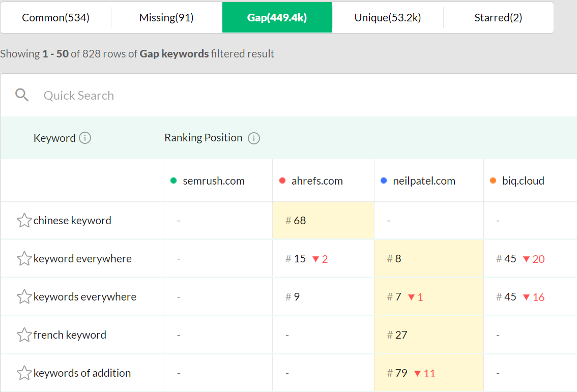The width and height of the screenshot is (577, 392).
Task: Open the Starred(2) tab
Action: [x=498, y=17]
